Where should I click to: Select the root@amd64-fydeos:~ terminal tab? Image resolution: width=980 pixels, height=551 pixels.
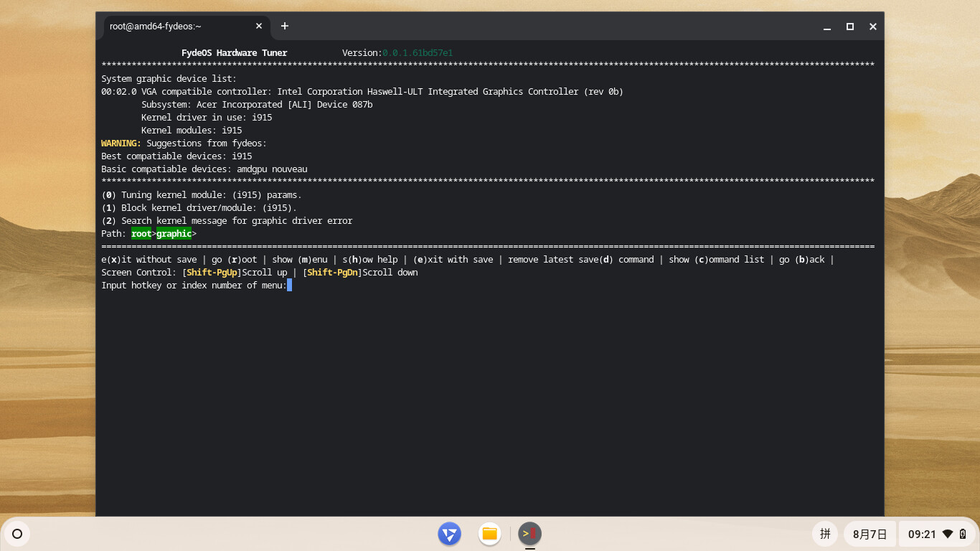pos(187,27)
